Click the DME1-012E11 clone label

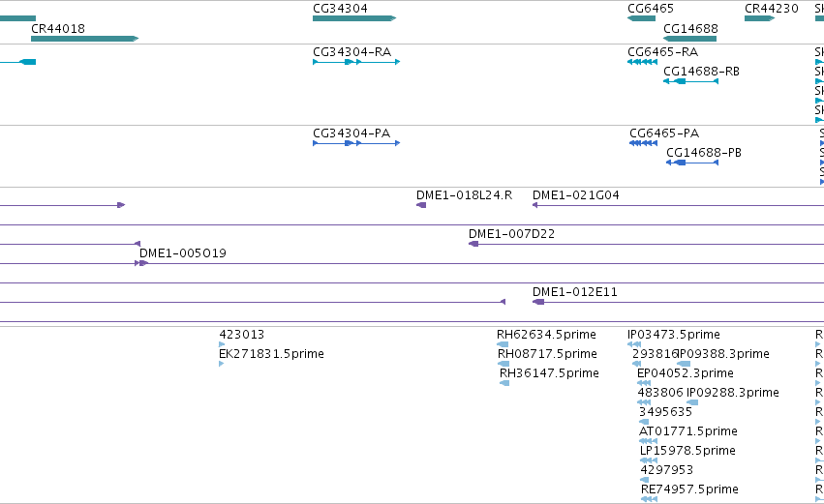point(574,292)
